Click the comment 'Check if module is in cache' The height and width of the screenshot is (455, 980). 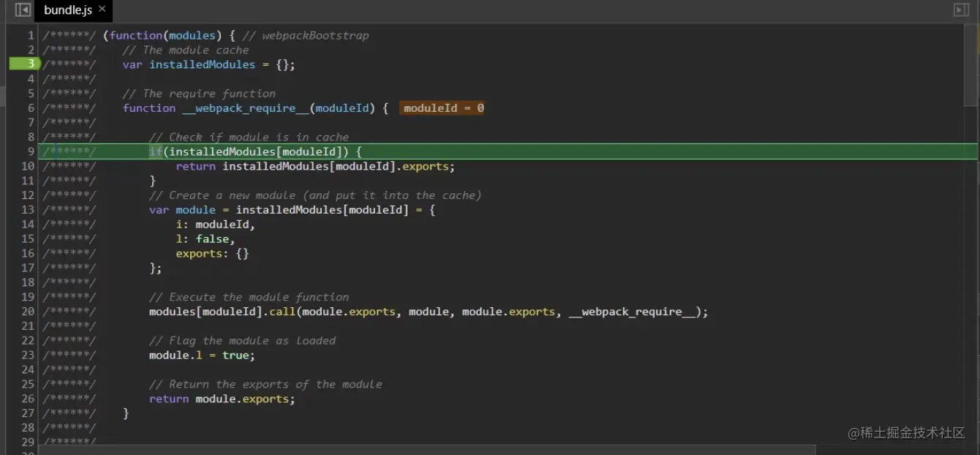point(249,137)
